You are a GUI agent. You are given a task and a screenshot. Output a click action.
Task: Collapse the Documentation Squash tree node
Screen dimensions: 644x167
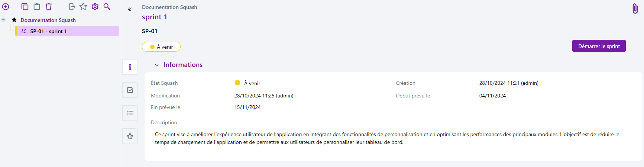click(3, 20)
